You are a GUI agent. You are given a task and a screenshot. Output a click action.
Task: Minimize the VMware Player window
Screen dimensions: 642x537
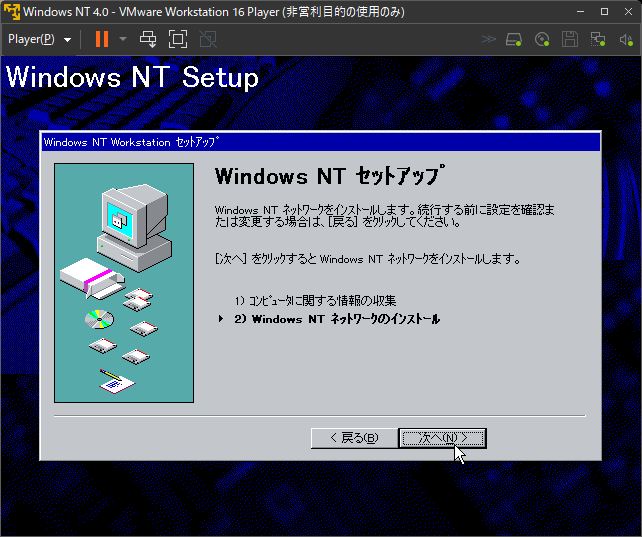click(x=580, y=11)
